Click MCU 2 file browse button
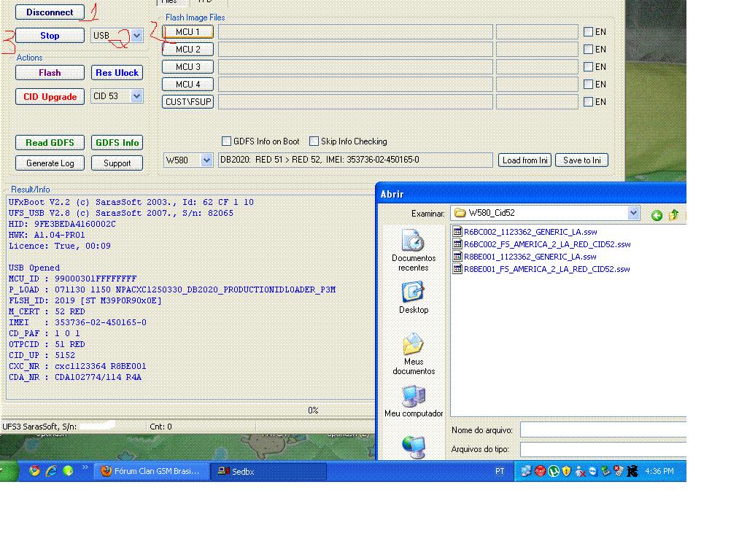The image size is (747, 560). point(187,50)
